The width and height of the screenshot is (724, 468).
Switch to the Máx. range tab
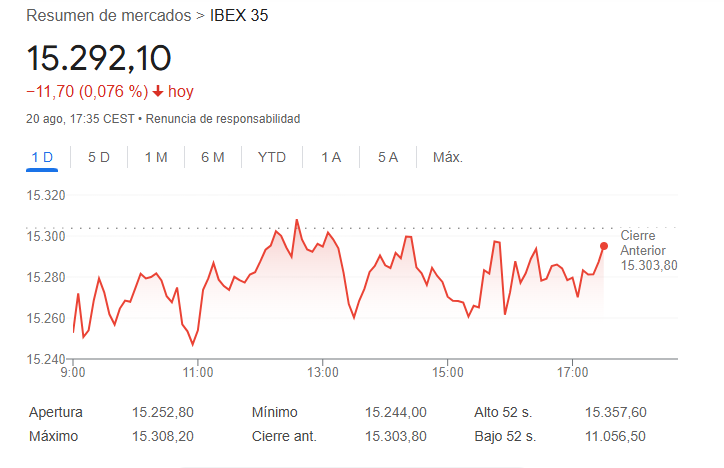click(447, 157)
